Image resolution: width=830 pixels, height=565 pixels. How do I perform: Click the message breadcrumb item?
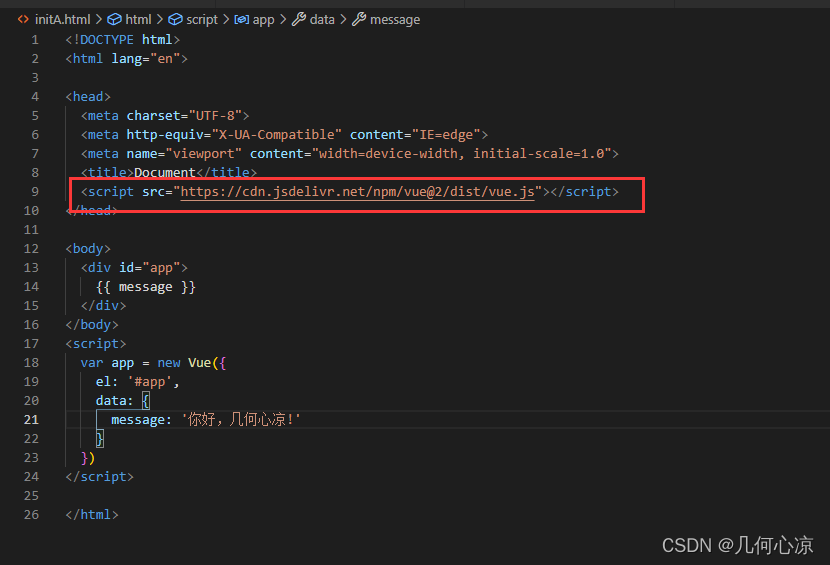[x=395, y=20]
